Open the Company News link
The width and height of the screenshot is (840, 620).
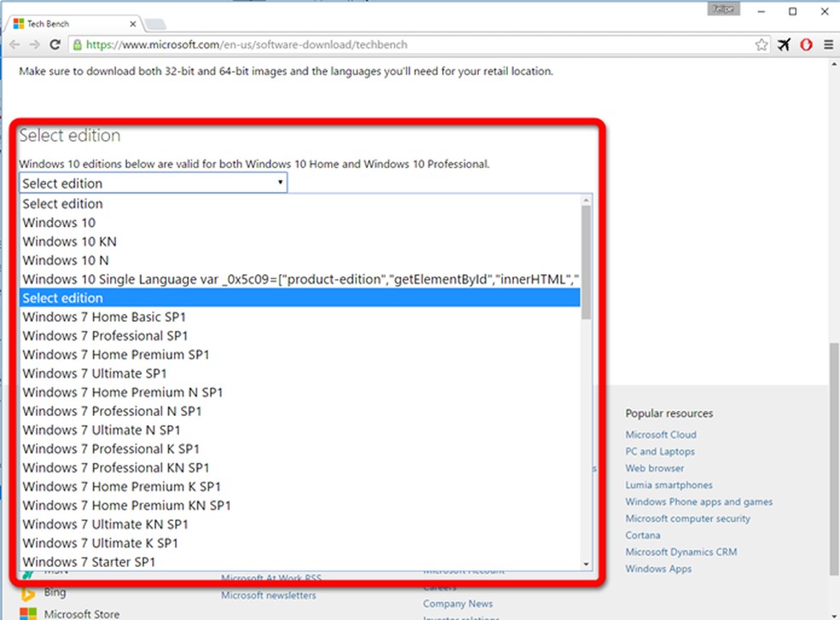pos(458,604)
